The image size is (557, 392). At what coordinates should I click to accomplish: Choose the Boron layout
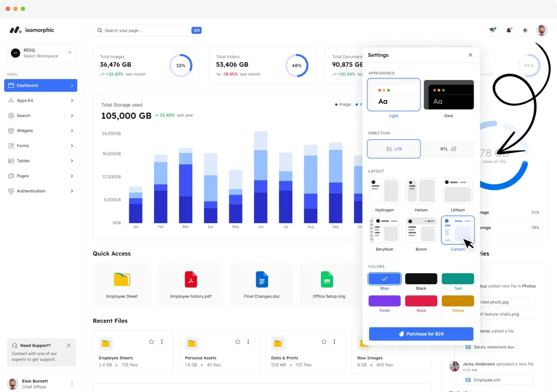coord(421,230)
